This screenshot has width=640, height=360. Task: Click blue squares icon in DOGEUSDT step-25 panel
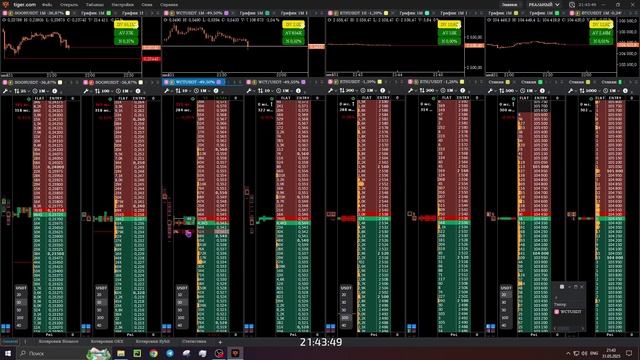tap(6, 327)
